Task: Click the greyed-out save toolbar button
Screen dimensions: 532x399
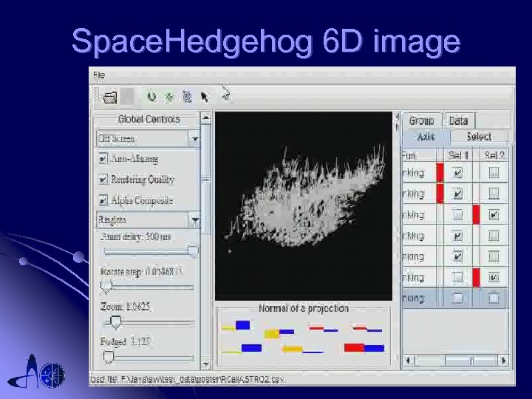Action: pyautogui.click(x=129, y=96)
